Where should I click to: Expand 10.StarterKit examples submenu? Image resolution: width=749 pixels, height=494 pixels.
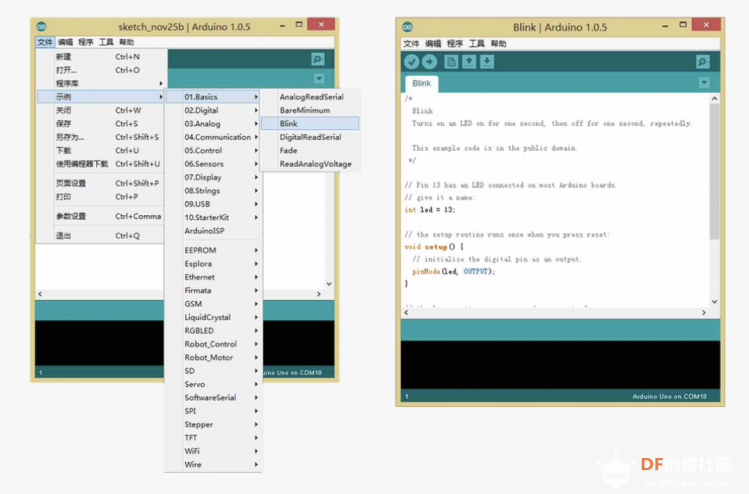[213, 217]
